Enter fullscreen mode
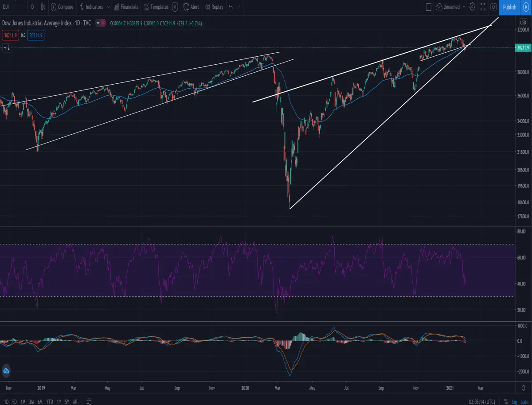Screen dimensions: 532x405 [483, 7]
